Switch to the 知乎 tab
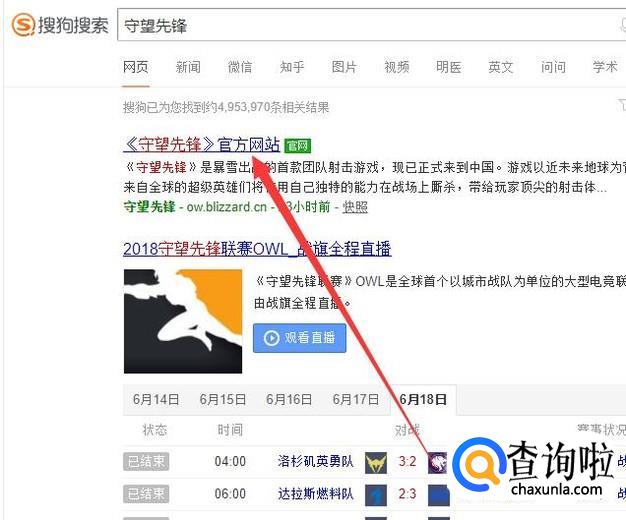The width and height of the screenshot is (626, 520). (292, 67)
